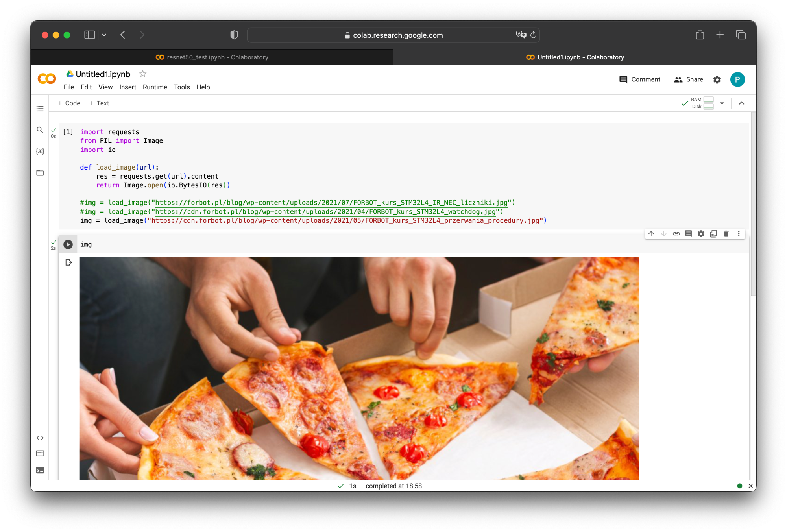This screenshot has width=787, height=532.
Task: Open the terminal icon in left sidebar
Action: 40,470
